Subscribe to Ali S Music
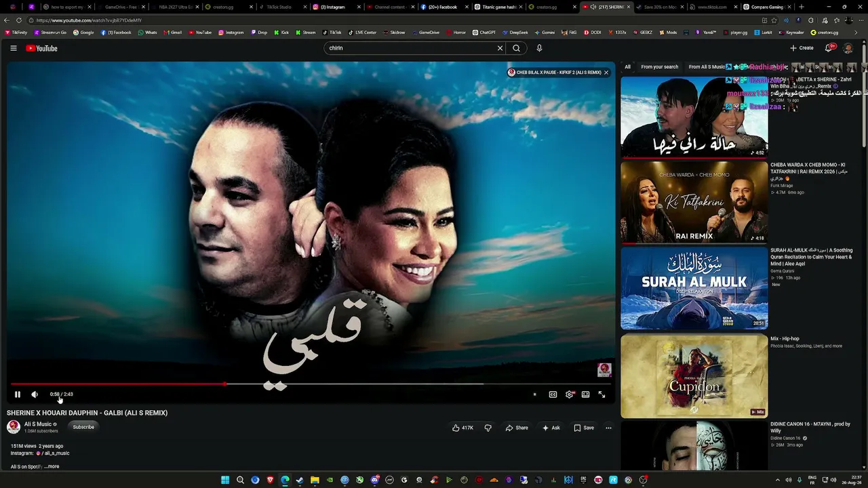Screen dimensions: 868x488 point(83,427)
